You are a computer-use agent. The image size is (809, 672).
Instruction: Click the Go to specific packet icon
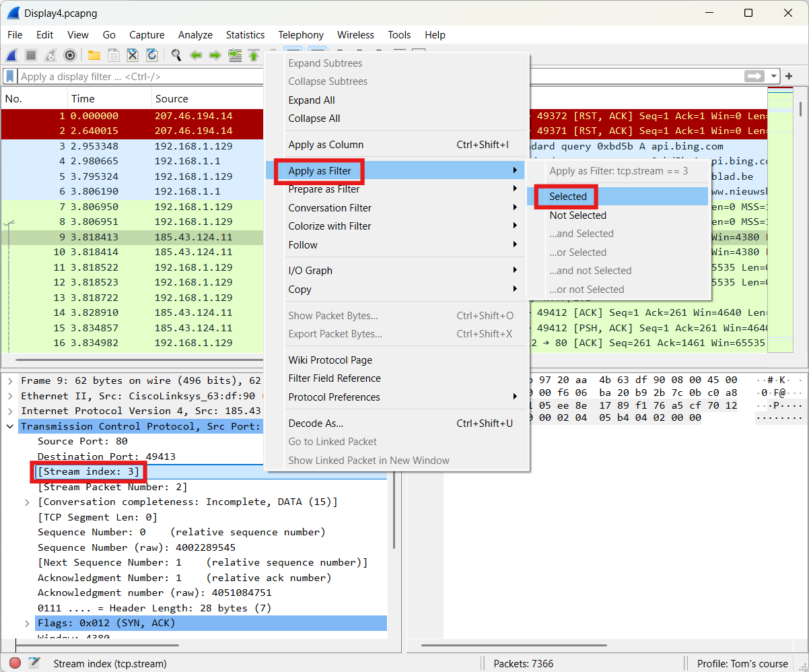coord(235,55)
